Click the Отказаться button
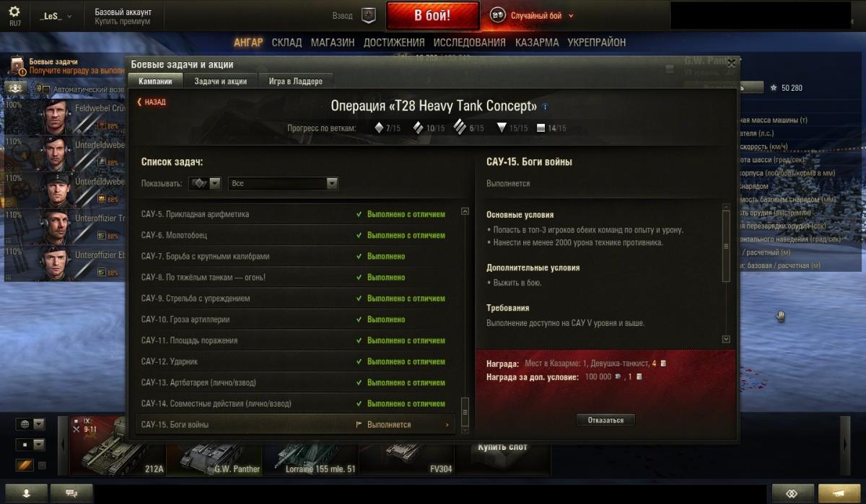Image resolution: width=866 pixels, height=504 pixels. 605,420
